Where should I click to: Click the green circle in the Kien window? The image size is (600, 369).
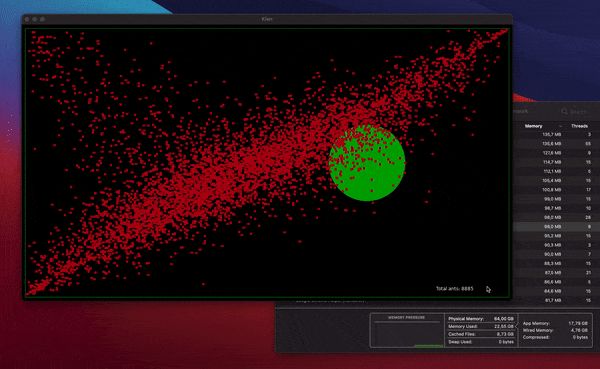coord(367,163)
